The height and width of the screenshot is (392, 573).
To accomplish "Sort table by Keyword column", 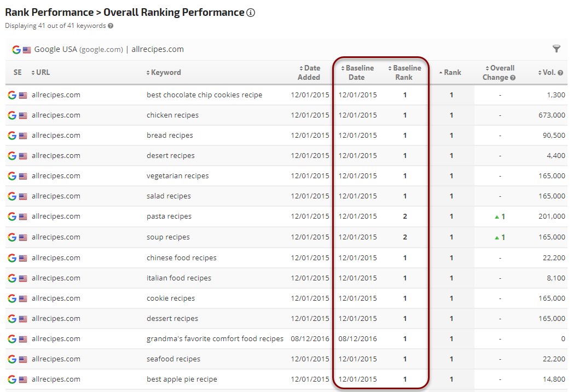I will point(164,73).
